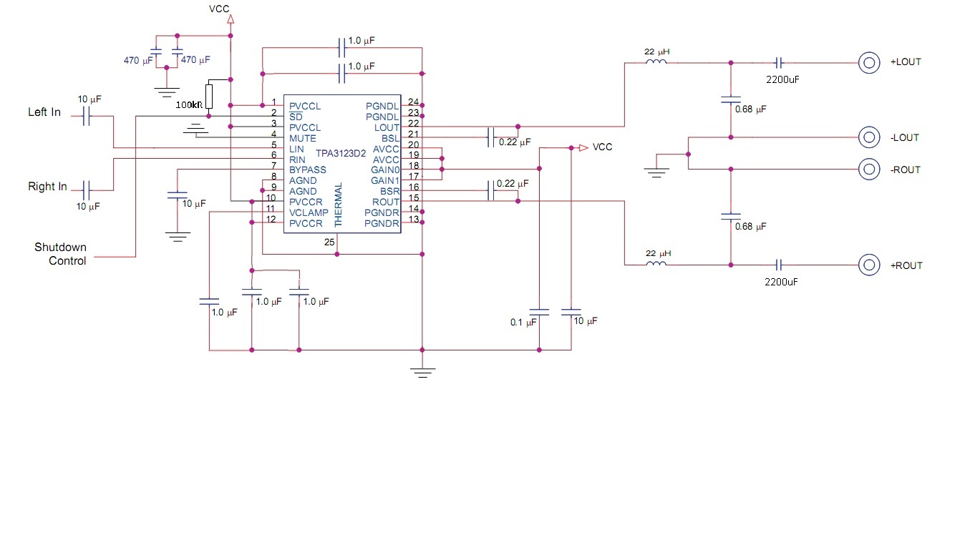Click the "RIN" pin label
Screen dimensions: 980x535
[x=297, y=159]
